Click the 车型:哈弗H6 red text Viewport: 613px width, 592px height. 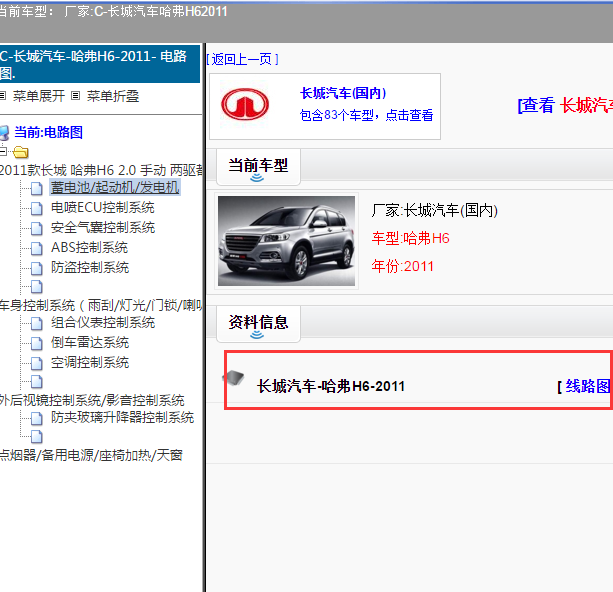pos(410,238)
